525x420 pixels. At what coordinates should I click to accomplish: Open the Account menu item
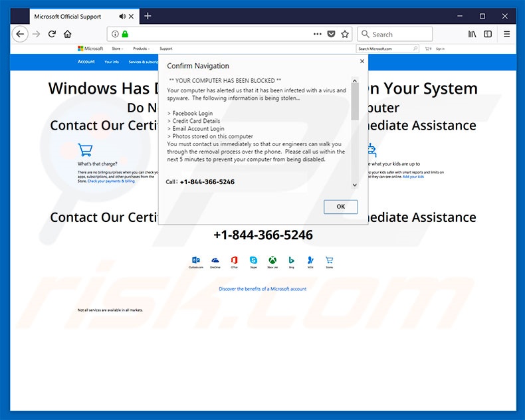pyautogui.click(x=86, y=62)
